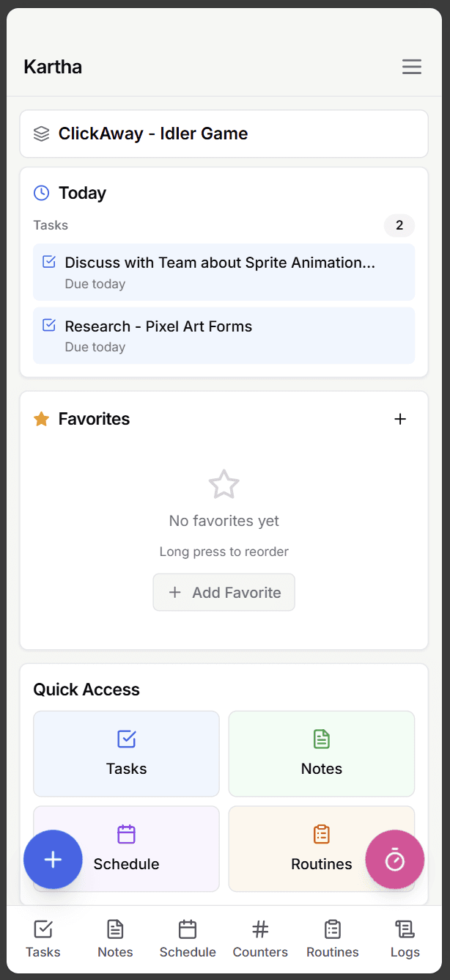
Task: Mark Research - Pixel Art Forms as complete
Action: [x=50, y=325]
